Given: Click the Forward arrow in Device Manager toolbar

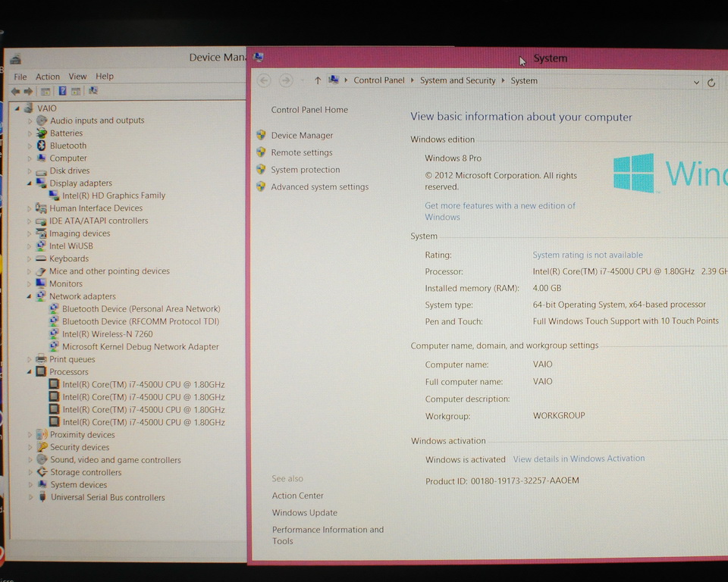Looking at the screenshot, I should tap(28, 92).
